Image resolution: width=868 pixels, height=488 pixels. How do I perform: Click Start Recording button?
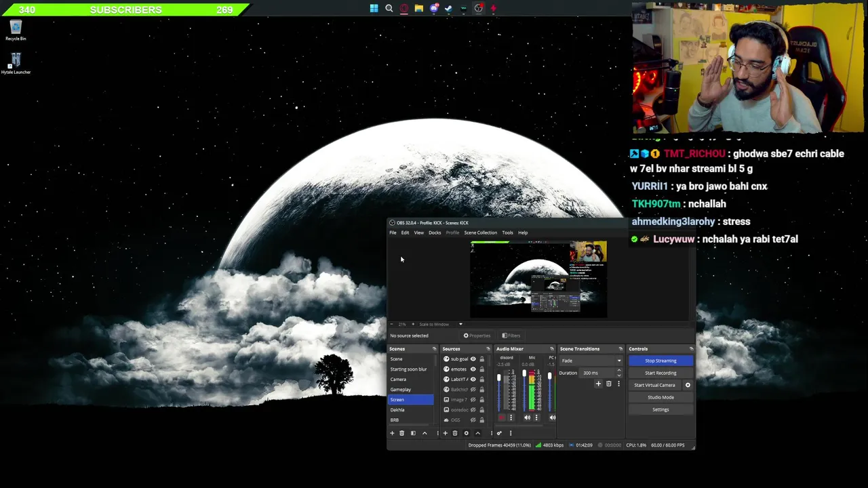[660, 373]
